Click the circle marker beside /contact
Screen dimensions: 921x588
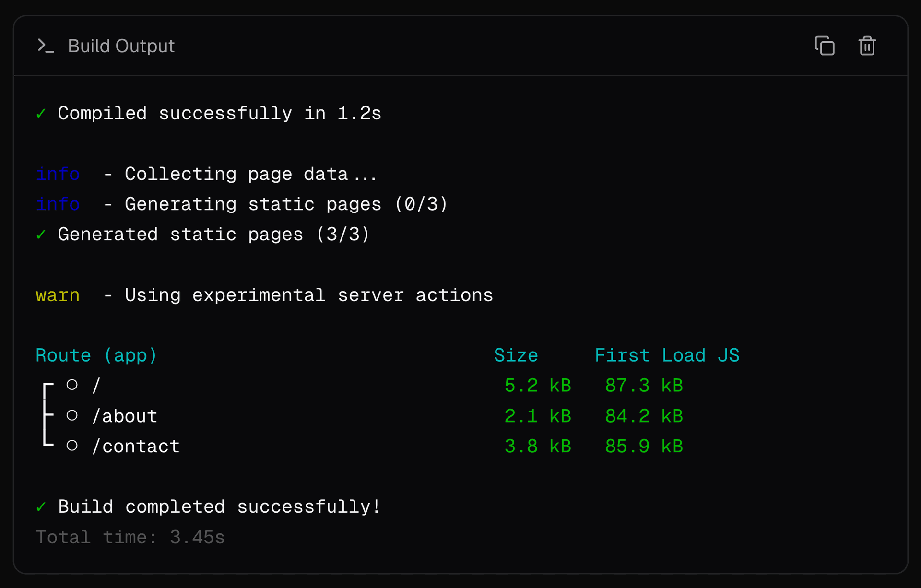pyautogui.click(x=72, y=446)
